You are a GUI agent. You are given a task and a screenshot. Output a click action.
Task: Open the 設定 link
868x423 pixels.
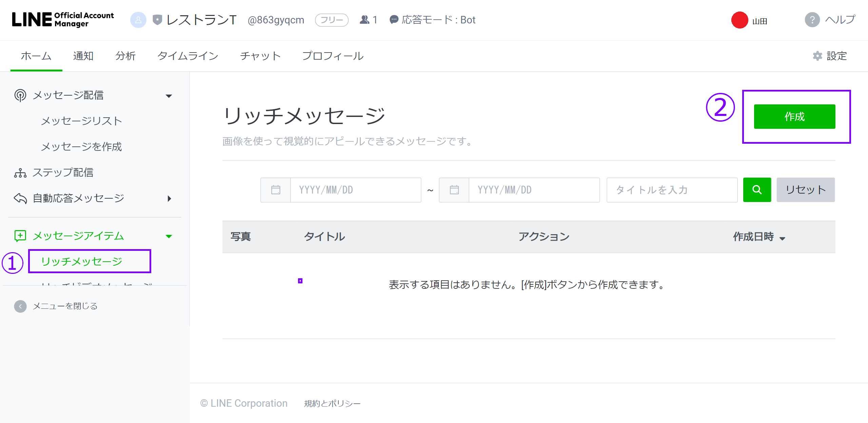pyautogui.click(x=837, y=56)
